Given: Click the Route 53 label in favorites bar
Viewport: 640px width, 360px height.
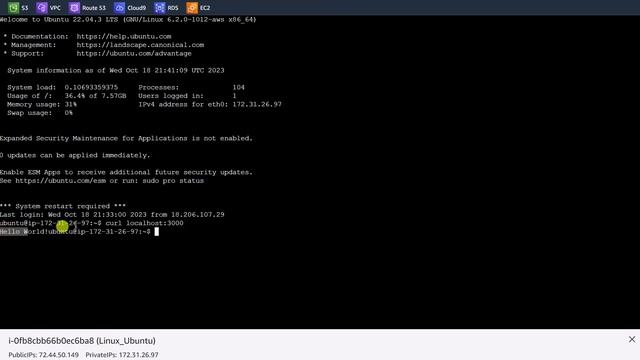Looking at the screenshot, I should [94, 8].
